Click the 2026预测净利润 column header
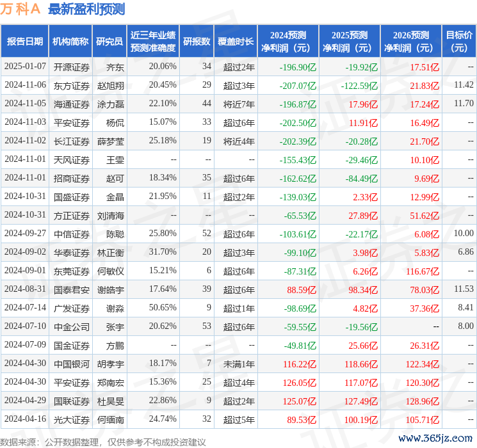This screenshot has width=477, height=448. [411, 42]
